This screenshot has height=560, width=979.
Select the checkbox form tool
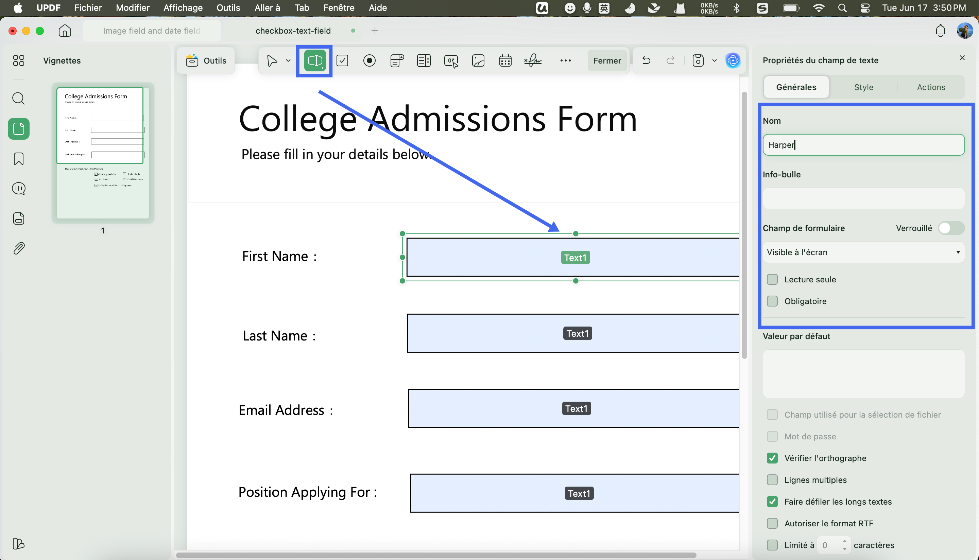pos(342,60)
